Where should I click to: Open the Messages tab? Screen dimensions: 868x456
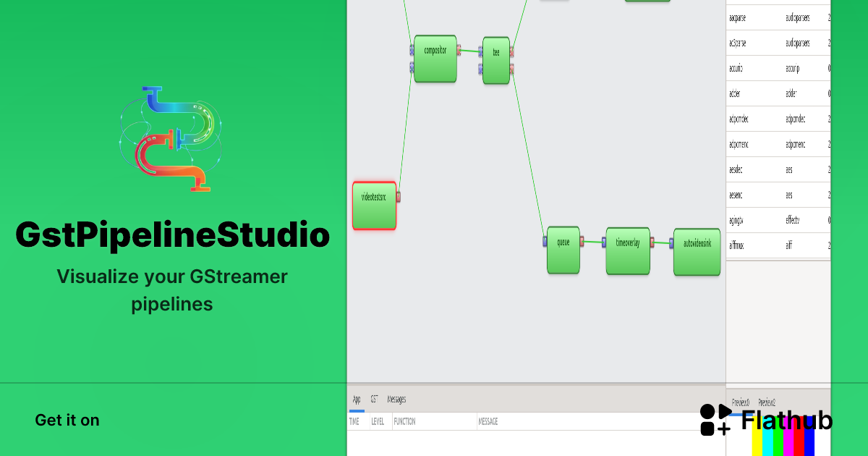click(396, 400)
